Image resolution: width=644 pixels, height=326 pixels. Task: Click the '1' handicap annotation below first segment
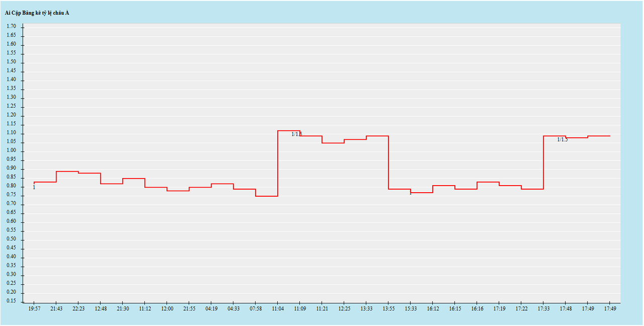pyautogui.click(x=34, y=188)
